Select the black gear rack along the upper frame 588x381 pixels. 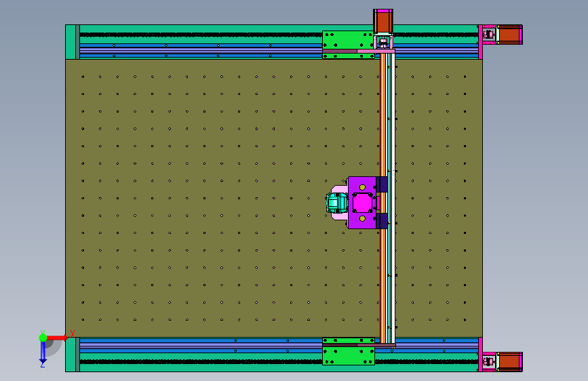(x=201, y=35)
